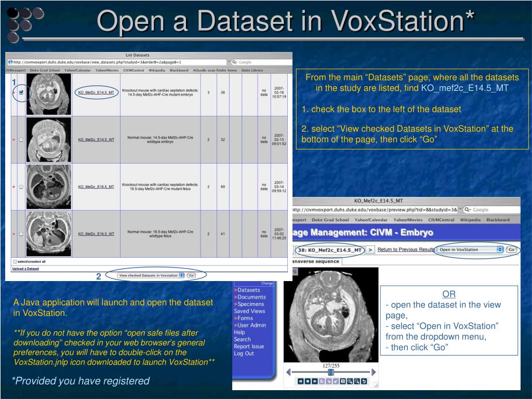Open the KO_Mef2c_E14.5_WT dataset link
The width and height of the screenshot is (532, 399).
point(96,139)
